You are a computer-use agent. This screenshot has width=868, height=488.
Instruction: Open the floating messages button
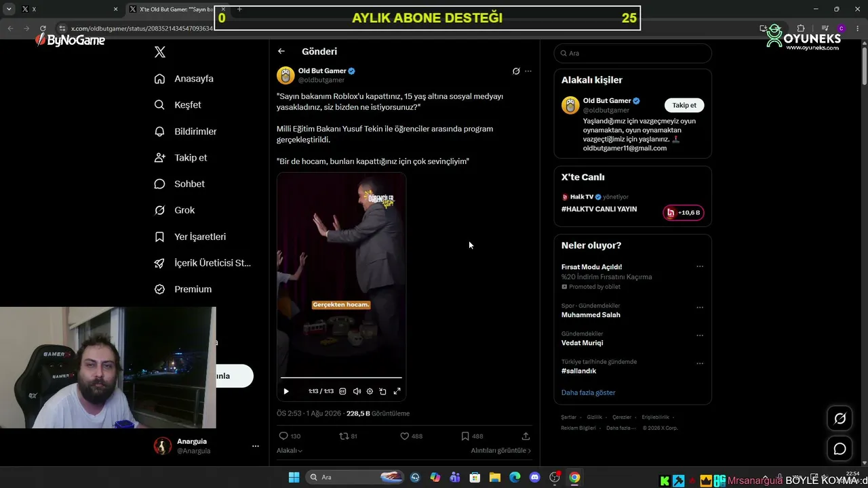click(x=840, y=449)
